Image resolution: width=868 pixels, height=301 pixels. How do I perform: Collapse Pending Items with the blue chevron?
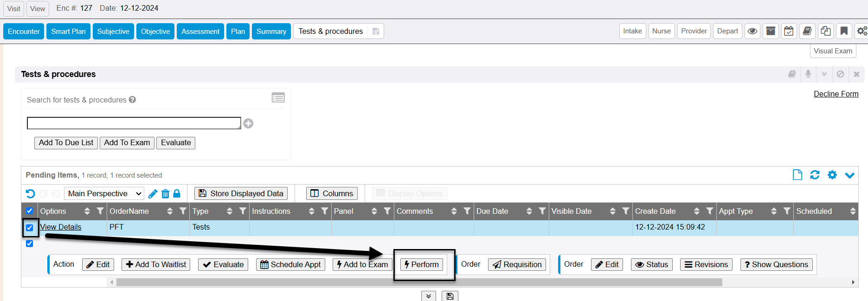(x=849, y=175)
